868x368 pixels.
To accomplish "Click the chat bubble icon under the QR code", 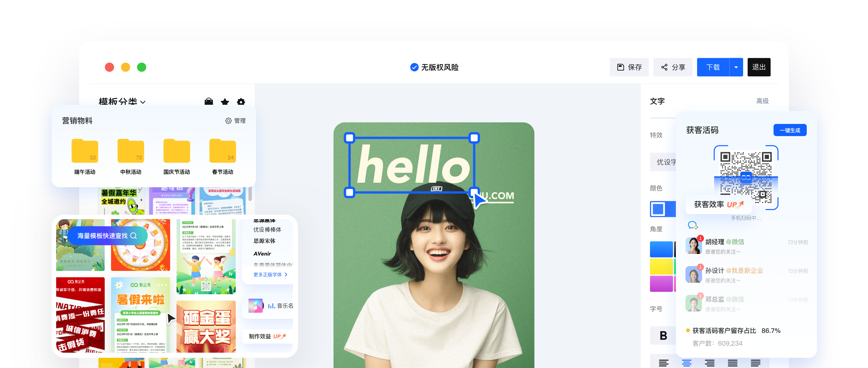I will [x=692, y=225].
